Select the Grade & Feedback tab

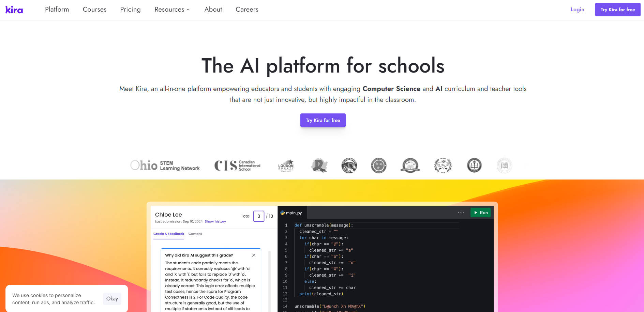(x=169, y=234)
